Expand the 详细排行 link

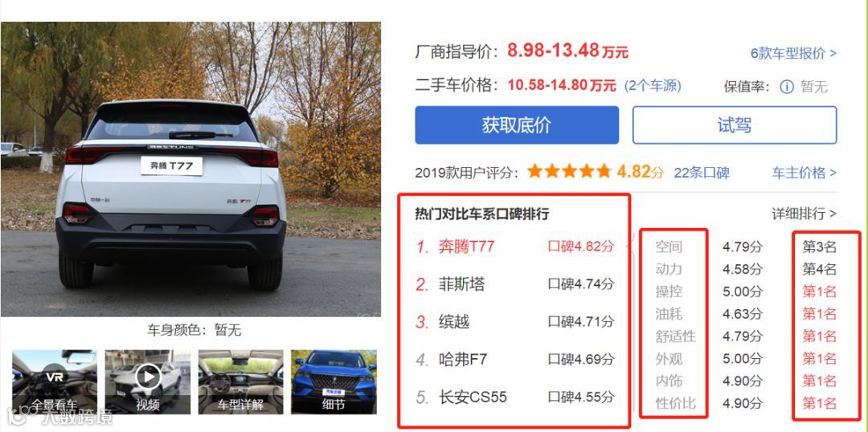pyautogui.click(x=804, y=214)
